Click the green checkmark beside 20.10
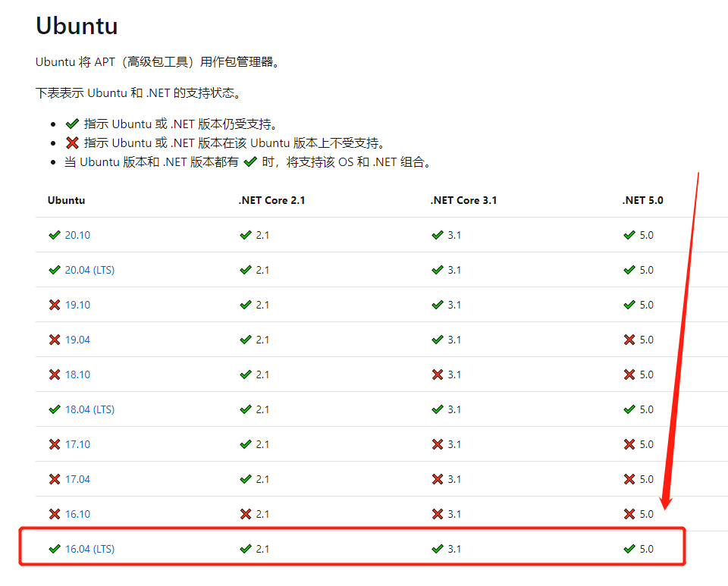The image size is (728, 586). point(55,235)
